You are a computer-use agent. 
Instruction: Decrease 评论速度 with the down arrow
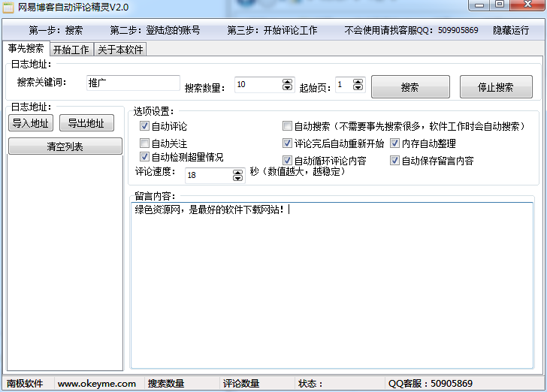(x=238, y=178)
